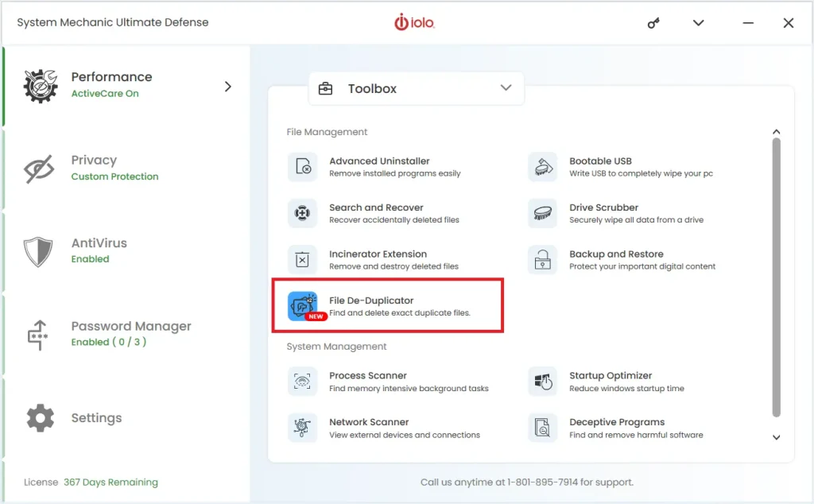Viewport: 814px width, 504px height.
Task: Click the AntiVirus shield icon
Action: 38,252
